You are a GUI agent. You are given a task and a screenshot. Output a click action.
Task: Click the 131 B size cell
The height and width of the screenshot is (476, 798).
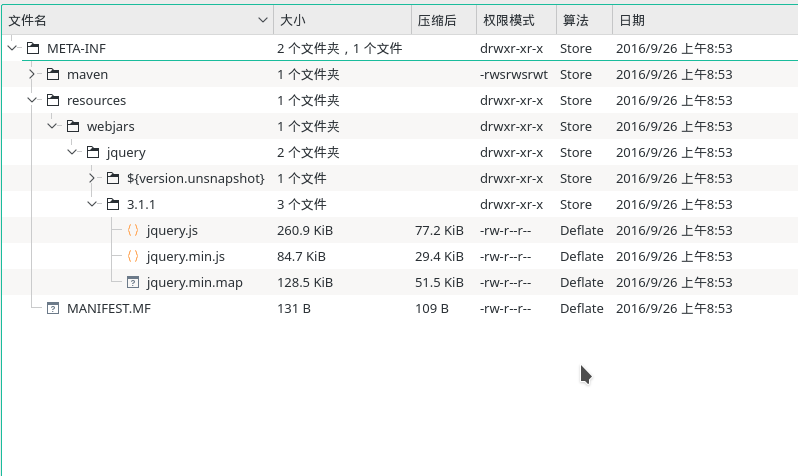[x=294, y=308]
